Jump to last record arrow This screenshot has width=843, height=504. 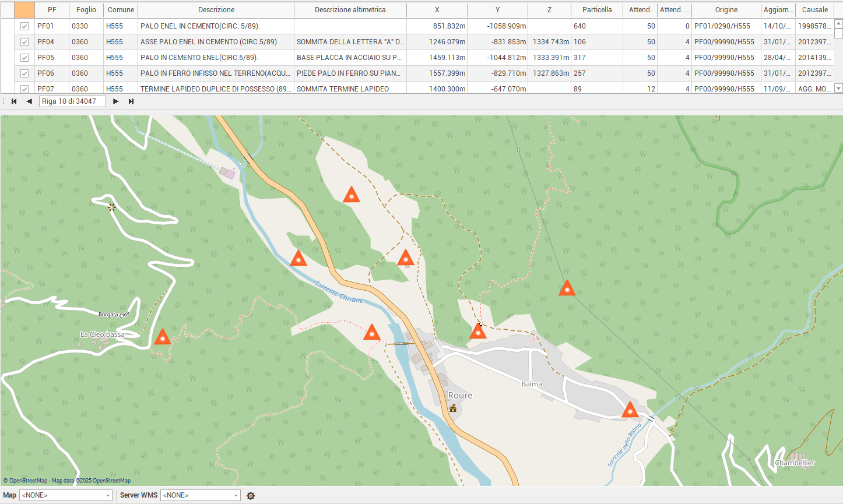[x=131, y=101]
